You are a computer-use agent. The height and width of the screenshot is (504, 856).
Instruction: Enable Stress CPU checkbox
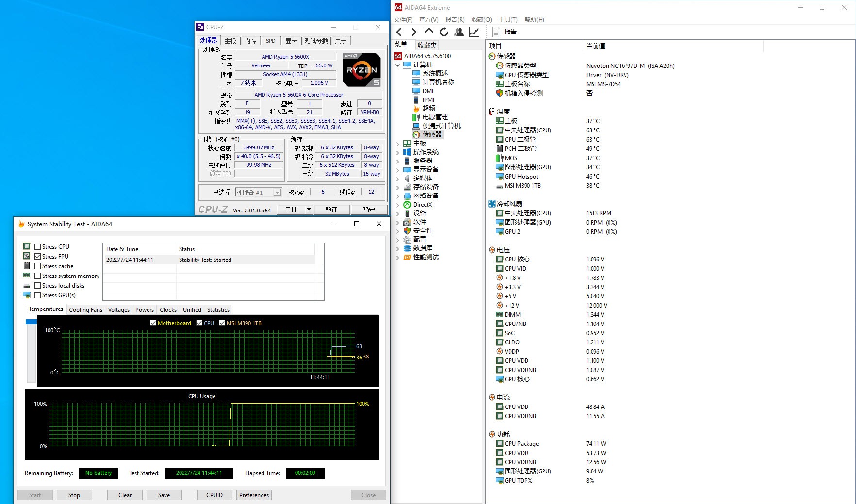pyautogui.click(x=37, y=246)
